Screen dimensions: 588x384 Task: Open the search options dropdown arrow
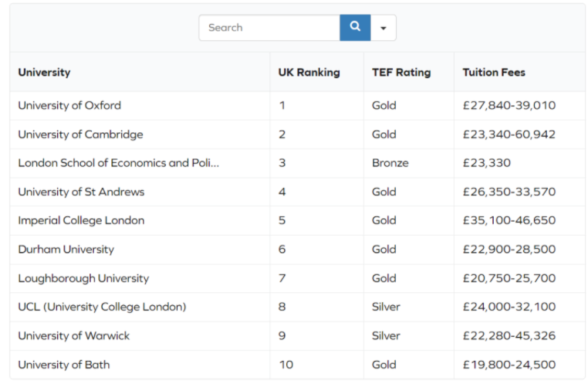384,28
